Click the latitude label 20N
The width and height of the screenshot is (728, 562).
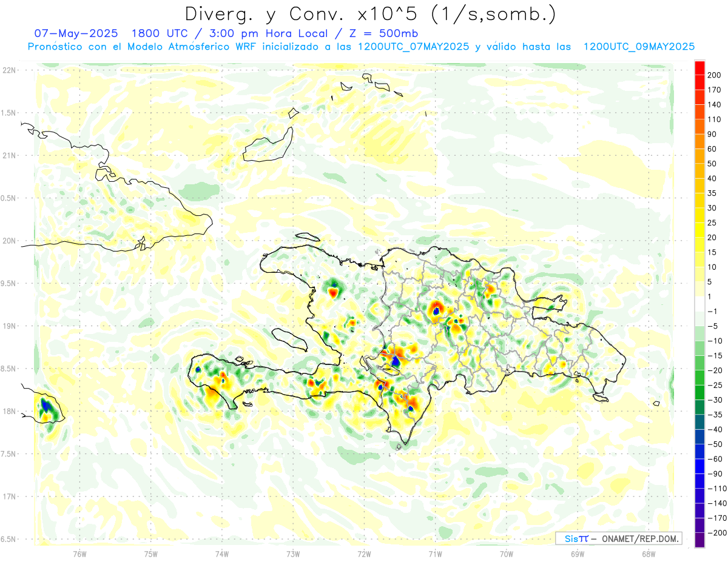coord(9,241)
